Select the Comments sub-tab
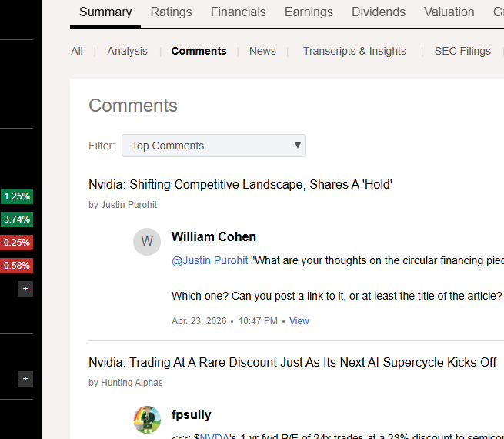 (x=199, y=51)
